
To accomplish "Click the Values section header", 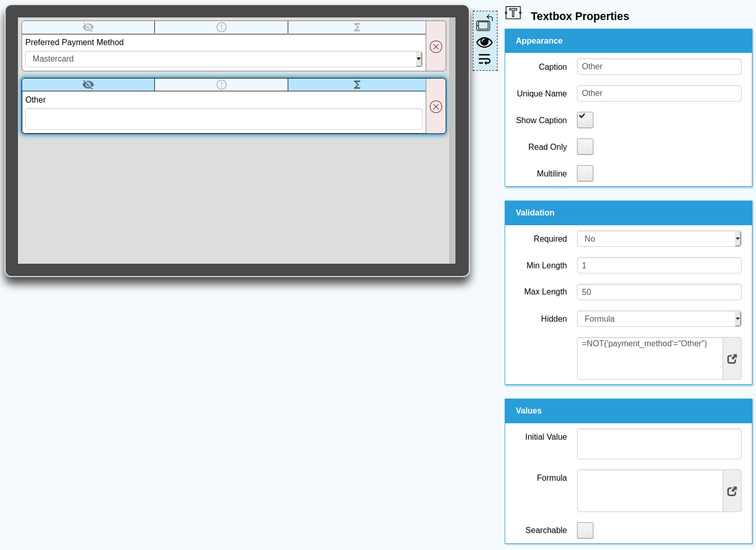I will [x=628, y=411].
